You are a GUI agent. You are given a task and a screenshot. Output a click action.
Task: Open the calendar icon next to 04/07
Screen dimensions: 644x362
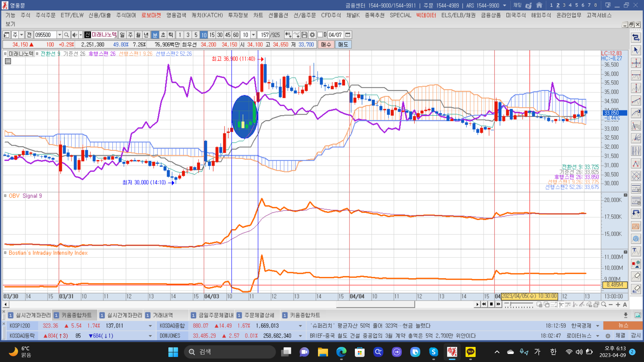(x=348, y=35)
